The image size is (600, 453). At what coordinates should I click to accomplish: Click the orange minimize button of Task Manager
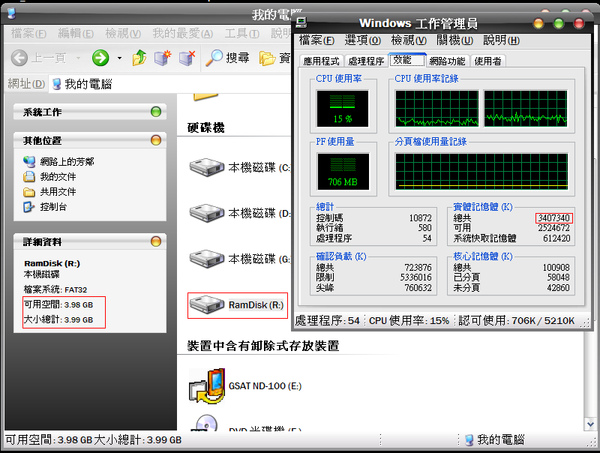(538, 23)
